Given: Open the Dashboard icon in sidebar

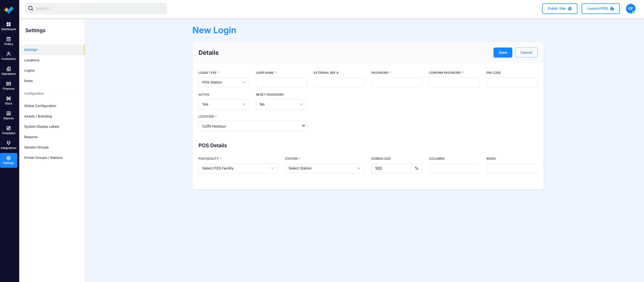Looking at the screenshot, I should [x=8, y=24].
